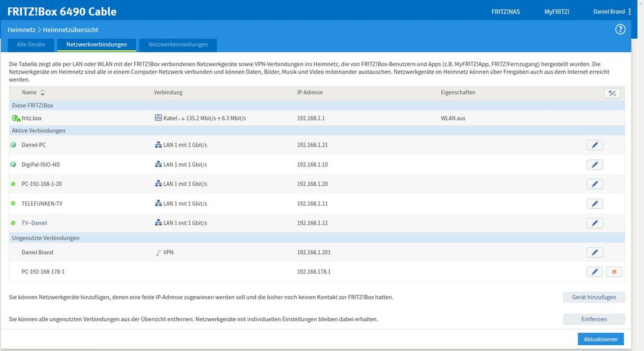Click IP address 192.168.1.21

tap(312, 145)
